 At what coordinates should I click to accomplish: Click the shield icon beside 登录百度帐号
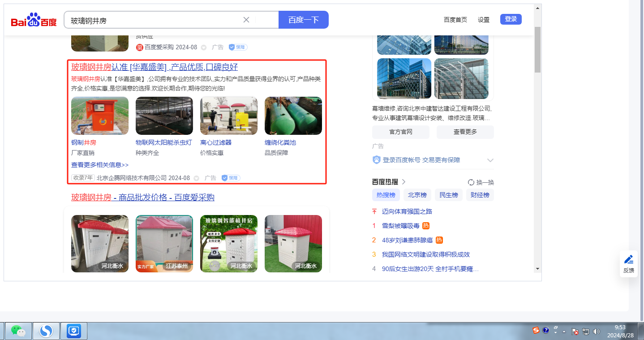pos(376,160)
